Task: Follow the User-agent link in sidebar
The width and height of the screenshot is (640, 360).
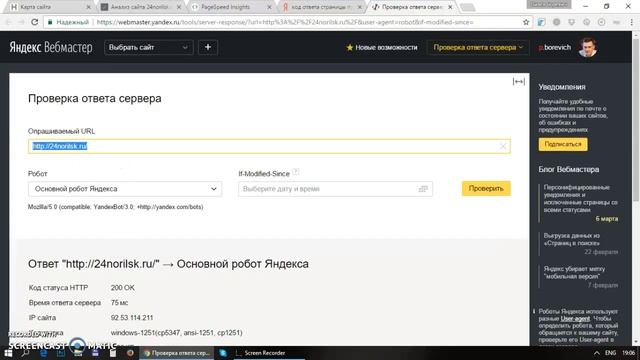Action: pyautogui.click(x=575, y=318)
